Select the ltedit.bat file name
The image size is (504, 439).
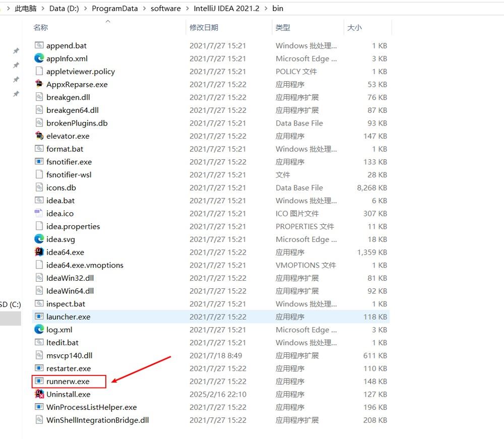[62, 342]
